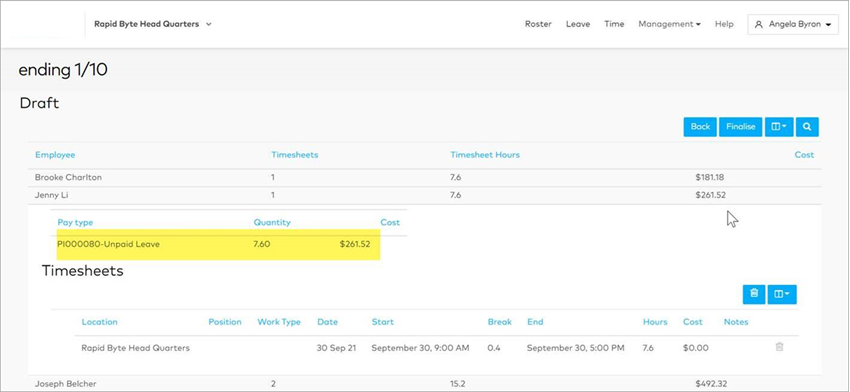The width and height of the screenshot is (850, 392).
Task: Expand the Brooke Charlton employee row
Action: click(424, 178)
